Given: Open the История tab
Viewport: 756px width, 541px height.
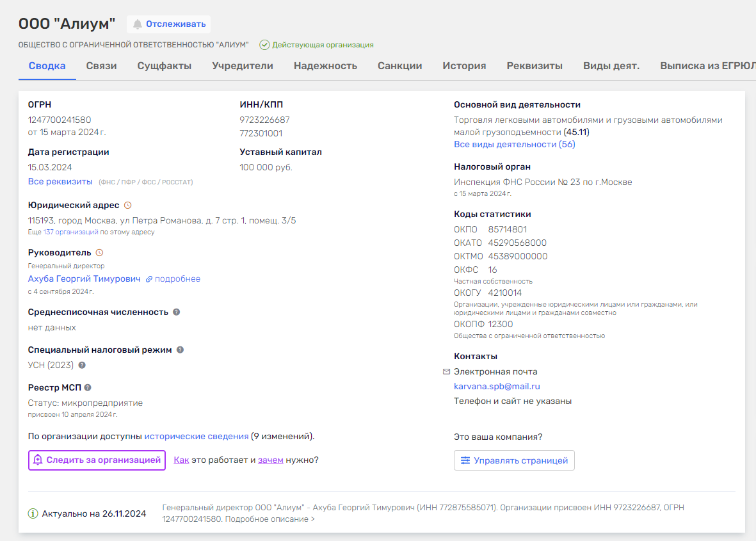Looking at the screenshot, I should point(464,66).
